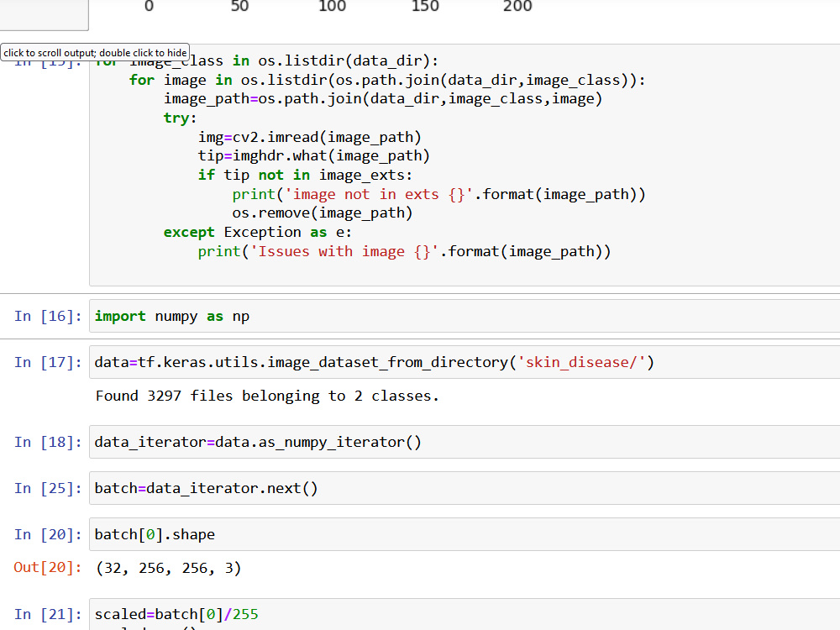Select the batch[0].shape code cell
The image size is (840, 630).
465,534
